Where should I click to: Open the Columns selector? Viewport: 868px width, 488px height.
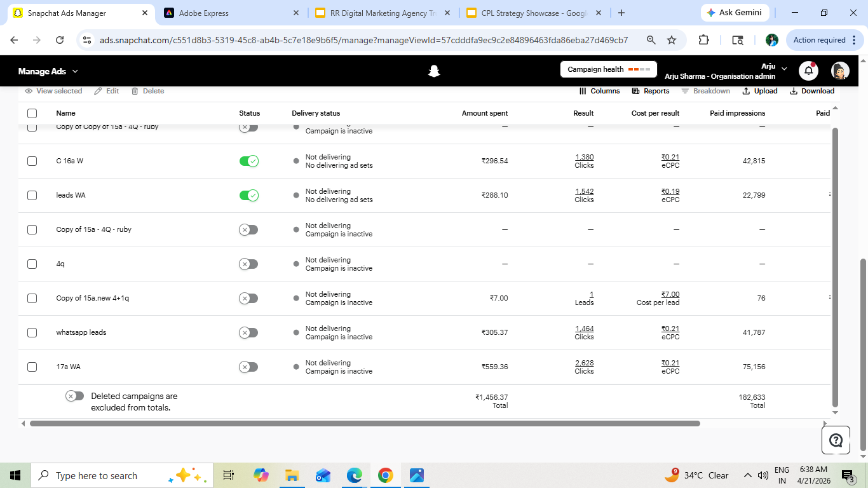(599, 91)
